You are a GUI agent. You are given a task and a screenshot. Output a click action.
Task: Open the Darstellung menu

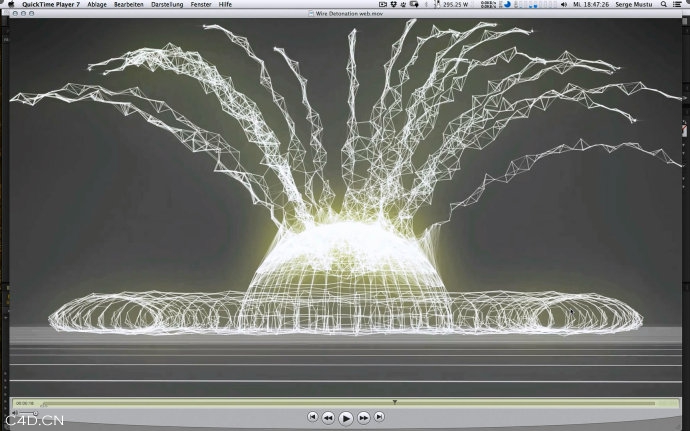167,4
